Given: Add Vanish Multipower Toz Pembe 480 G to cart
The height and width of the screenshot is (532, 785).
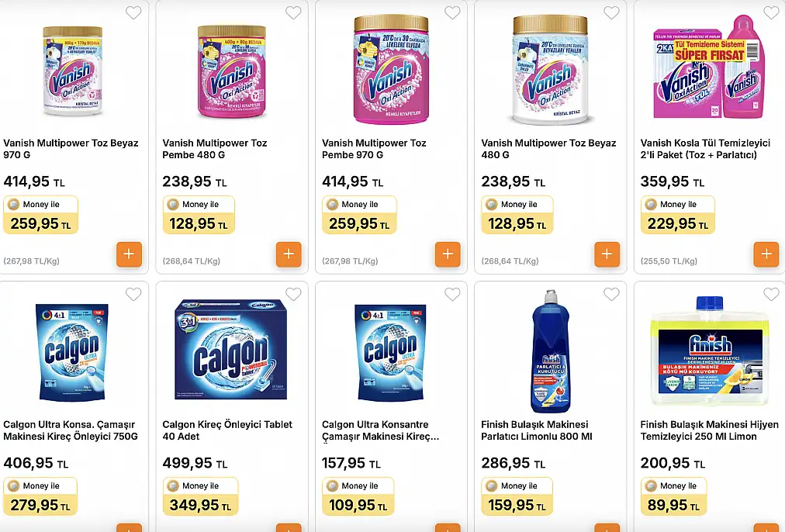Looking at the screenshot, I should [289, 254].
